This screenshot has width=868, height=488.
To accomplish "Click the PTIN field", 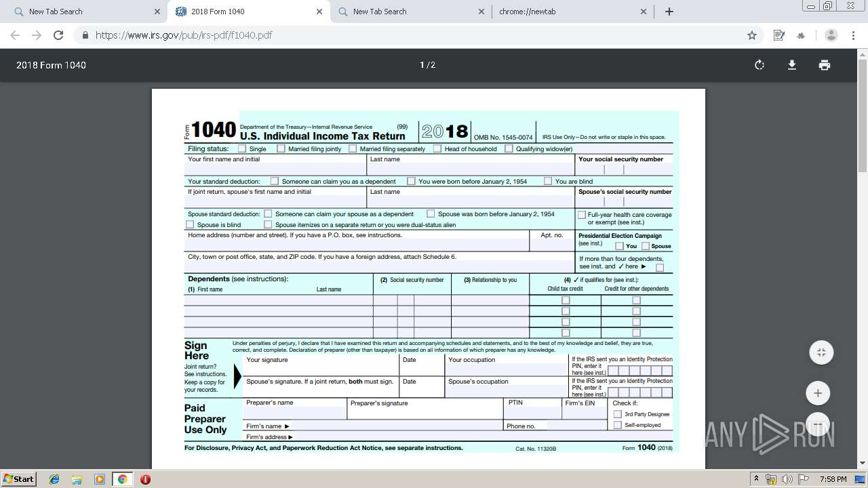I will 532,413.
